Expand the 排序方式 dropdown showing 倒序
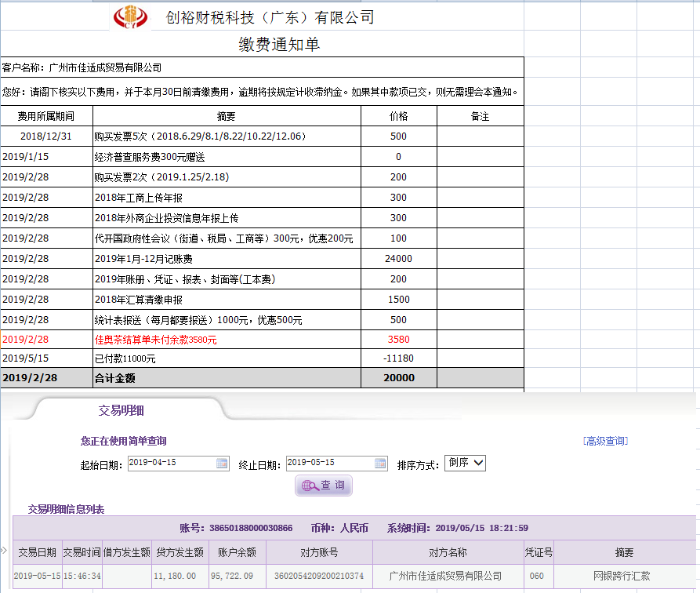The height and width of the screenshot is (593, 700). (x=465, y=463)
